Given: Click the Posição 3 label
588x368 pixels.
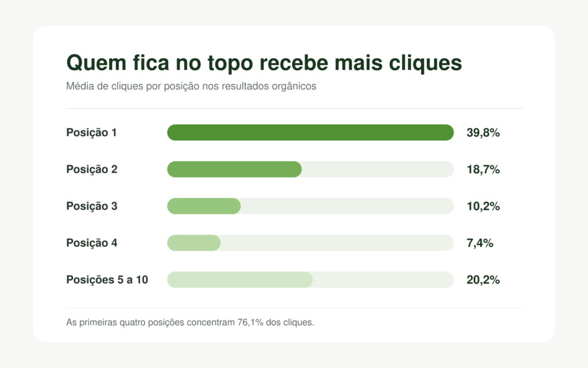Looking at the screenshot, I should (92, 206).
